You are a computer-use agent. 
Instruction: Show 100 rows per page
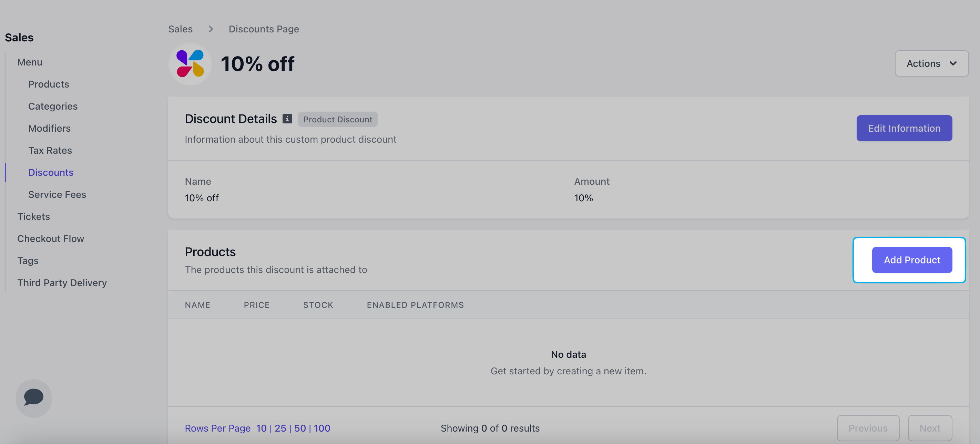coord(322,428)
